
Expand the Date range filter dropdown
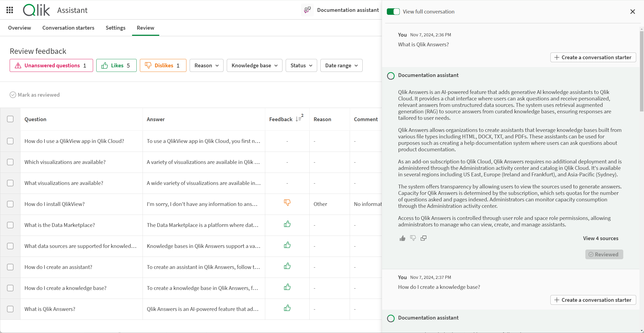pyautogui.click(x=341, y=65)
